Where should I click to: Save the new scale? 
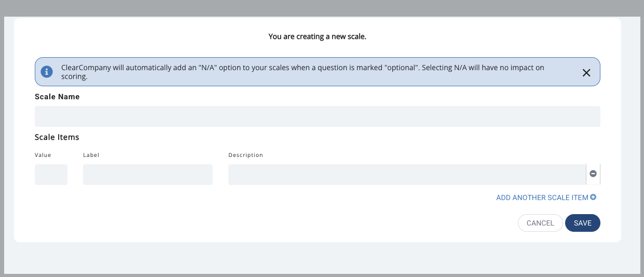click(x=583, y=223)
